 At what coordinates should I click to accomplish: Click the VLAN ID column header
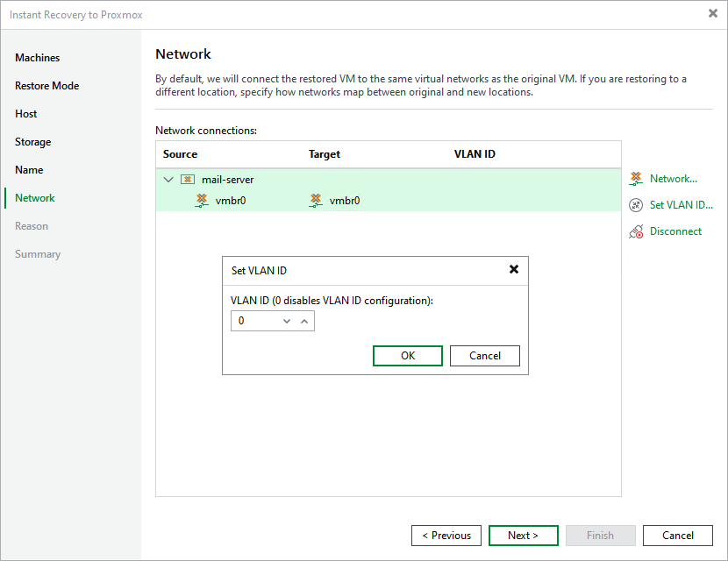(475, 154)
